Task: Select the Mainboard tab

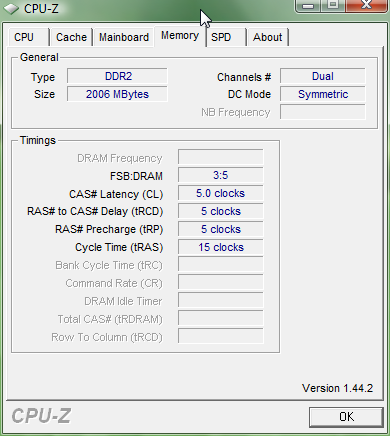Action: (124, 37)
